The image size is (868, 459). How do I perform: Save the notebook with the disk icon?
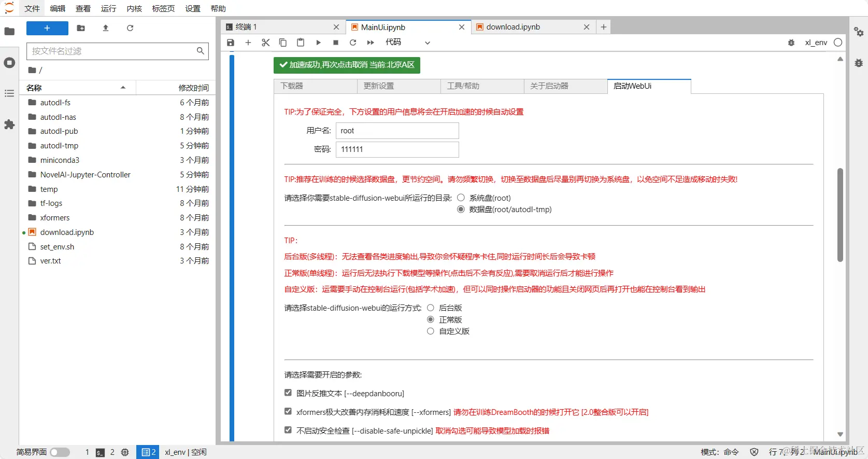point(231,43)
